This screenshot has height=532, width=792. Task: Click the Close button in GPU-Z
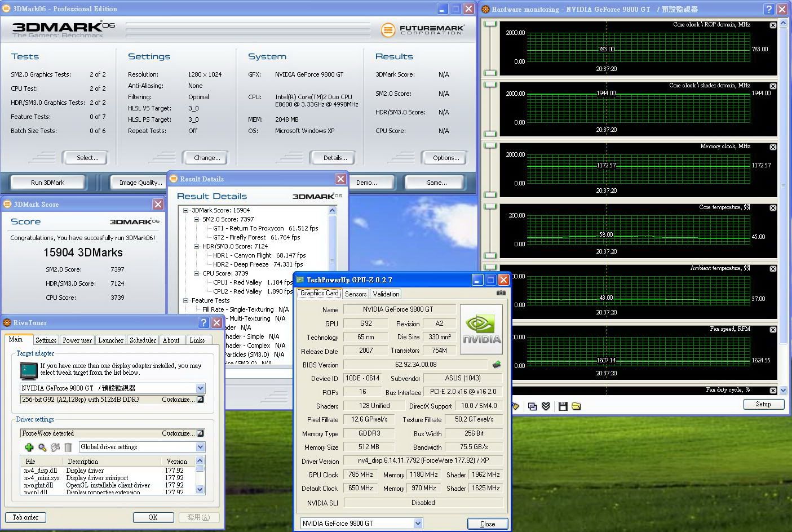[488, 524]
